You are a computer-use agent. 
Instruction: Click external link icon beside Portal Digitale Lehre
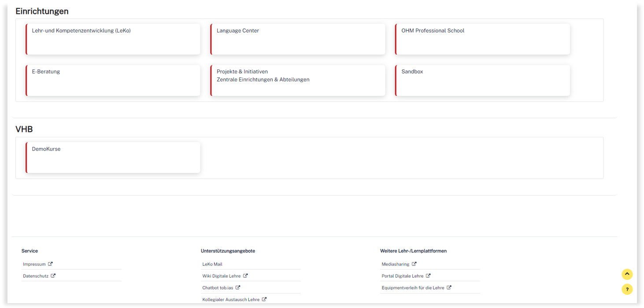(428, 276)
